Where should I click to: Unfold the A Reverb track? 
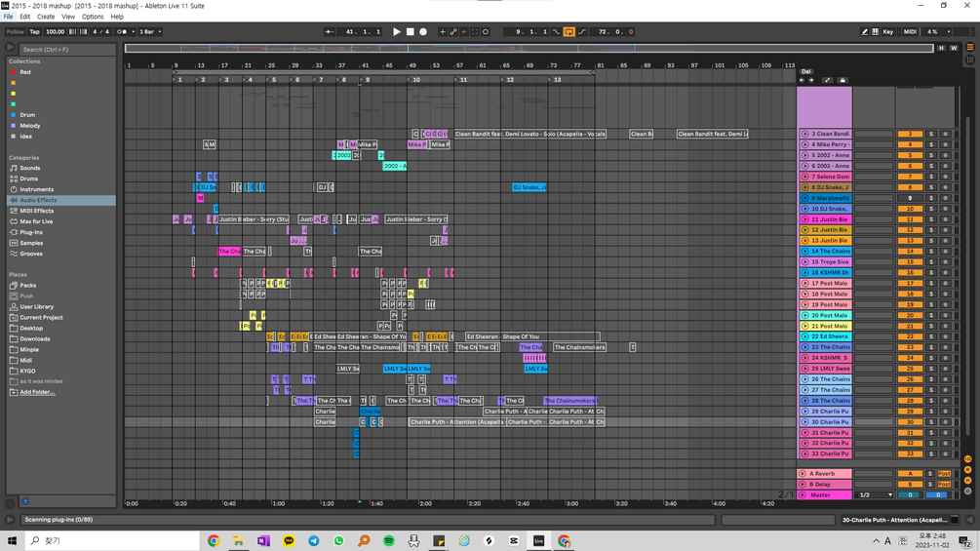(803, 474)
